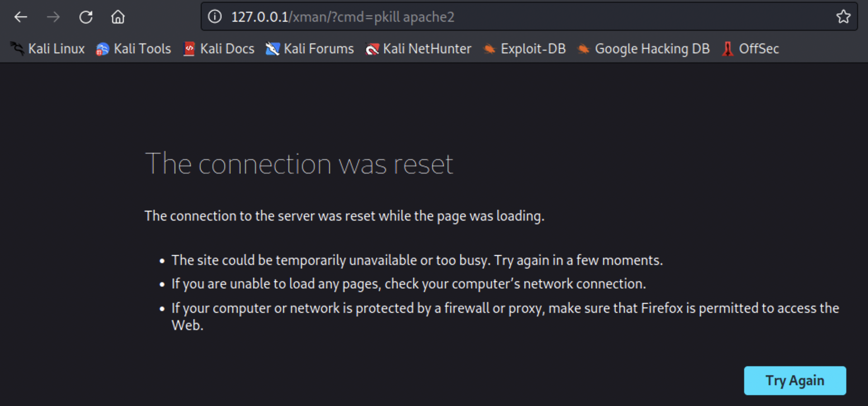Go back to the previous page

pos(21,17)
